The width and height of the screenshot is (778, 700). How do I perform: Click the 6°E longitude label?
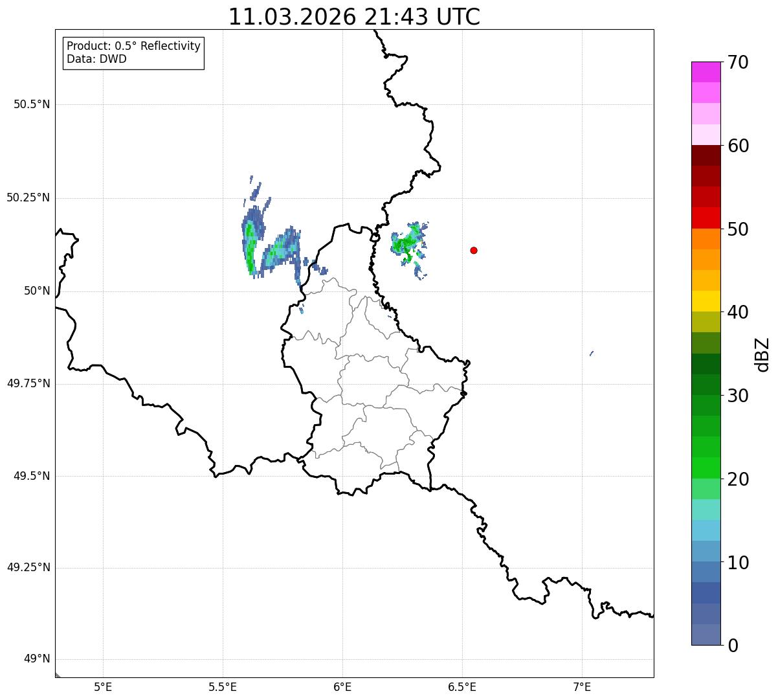pos(342,686)
